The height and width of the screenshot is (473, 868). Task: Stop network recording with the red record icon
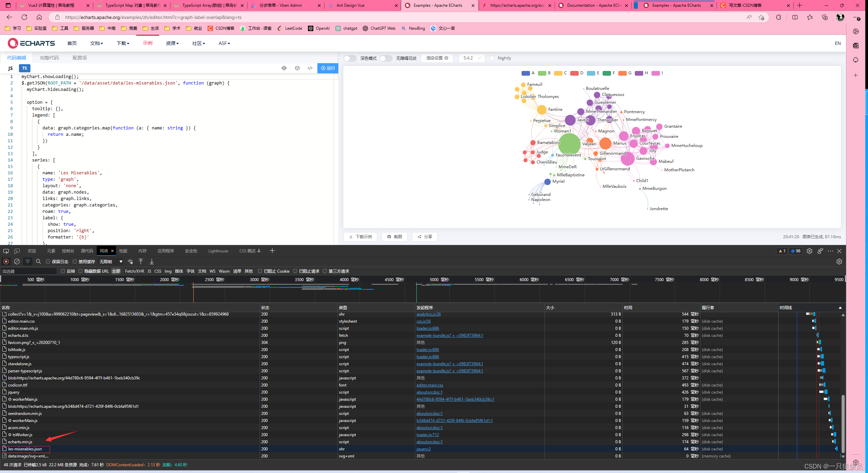point(6,262)
